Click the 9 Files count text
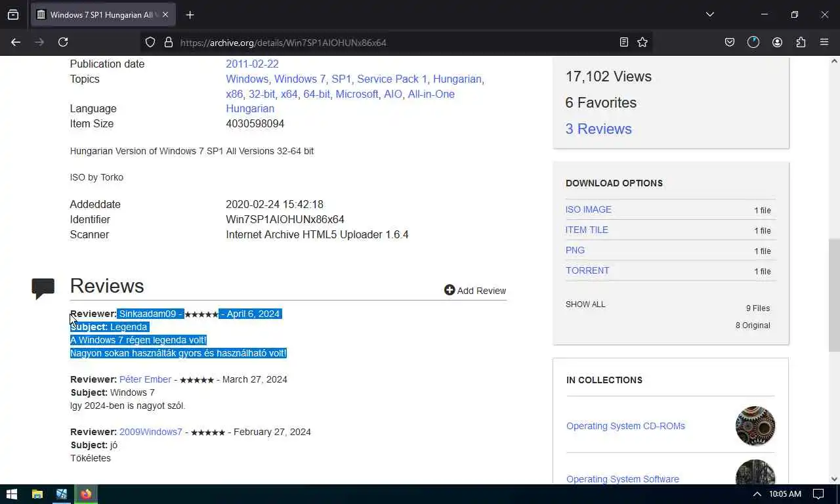Viewport: 840px width, 504px height. [x=758, y=308]
